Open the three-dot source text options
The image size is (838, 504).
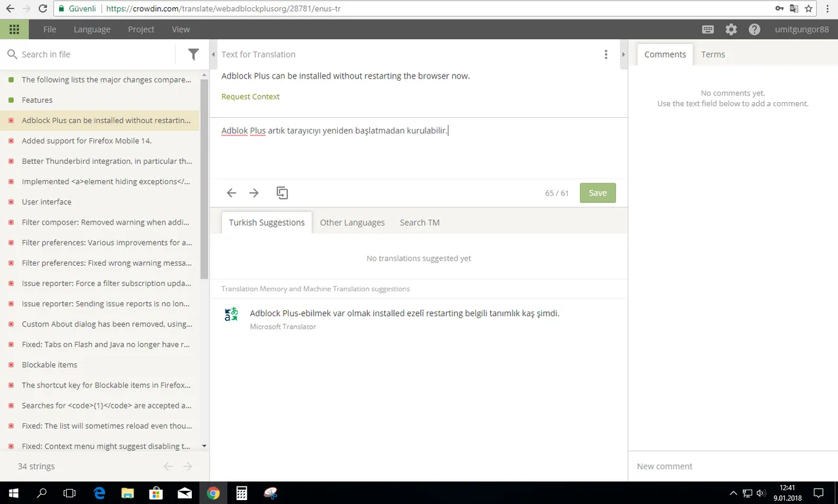point(606,54)
